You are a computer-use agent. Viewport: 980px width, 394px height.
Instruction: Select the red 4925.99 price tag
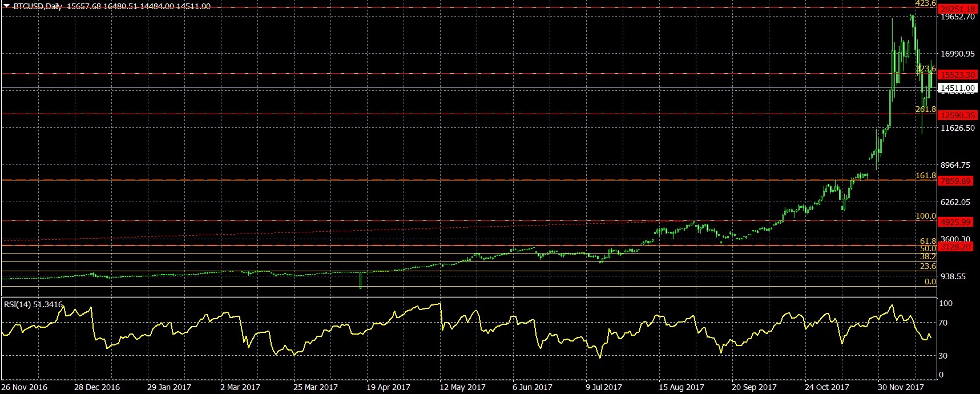pos(955,222)
